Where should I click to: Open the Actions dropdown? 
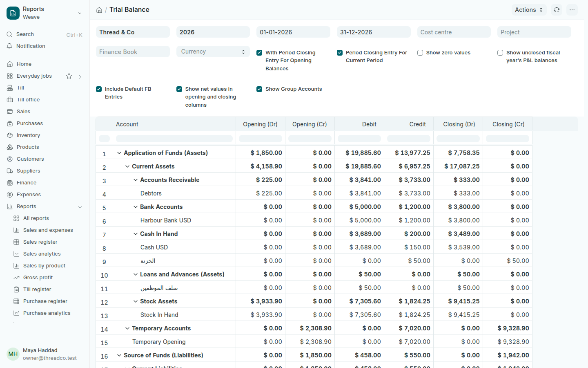(529, 10)
